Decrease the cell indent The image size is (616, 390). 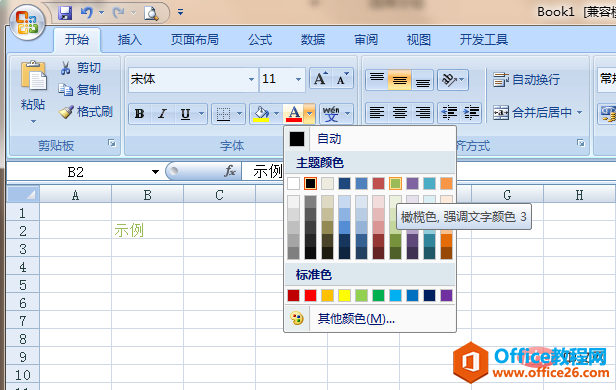[x=449, y=113]
